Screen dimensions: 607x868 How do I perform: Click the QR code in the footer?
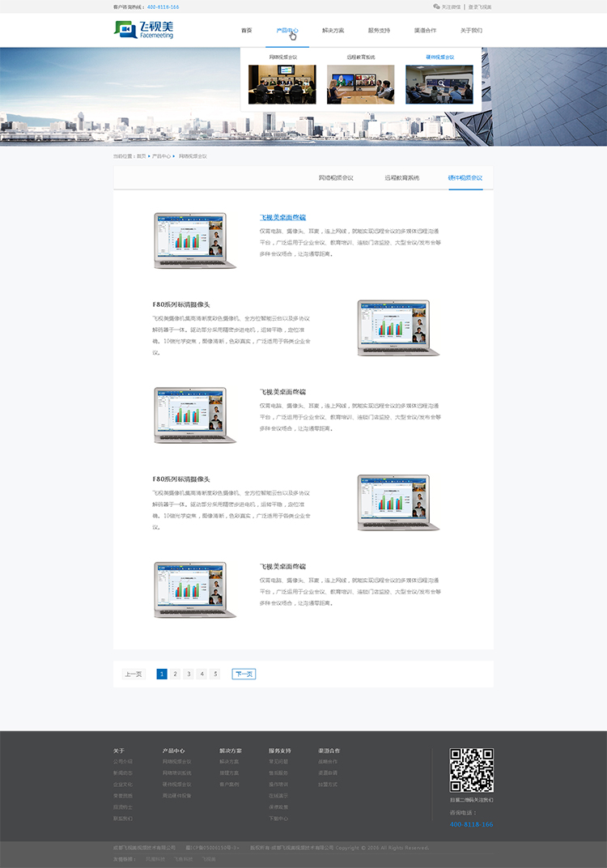tap(471, 770)
